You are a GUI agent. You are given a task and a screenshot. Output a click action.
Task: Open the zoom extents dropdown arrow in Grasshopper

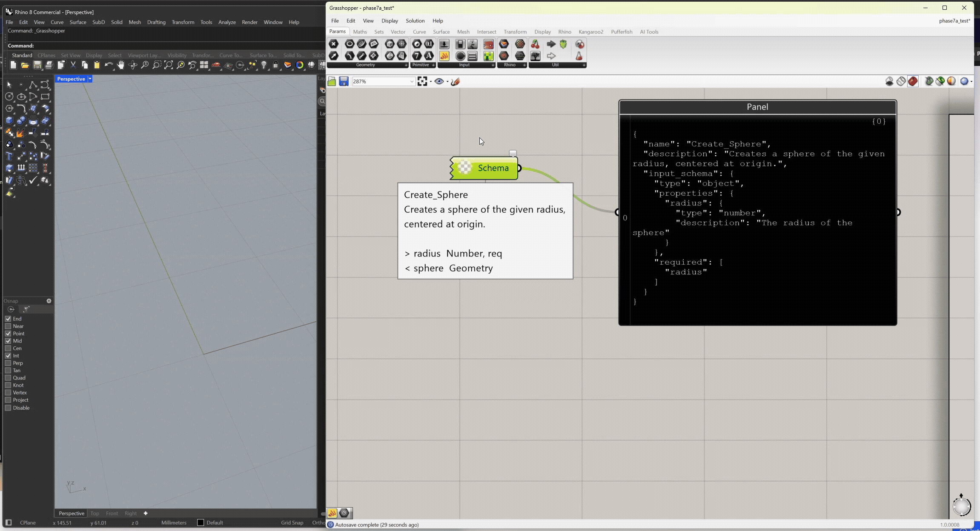coord(431,81)
